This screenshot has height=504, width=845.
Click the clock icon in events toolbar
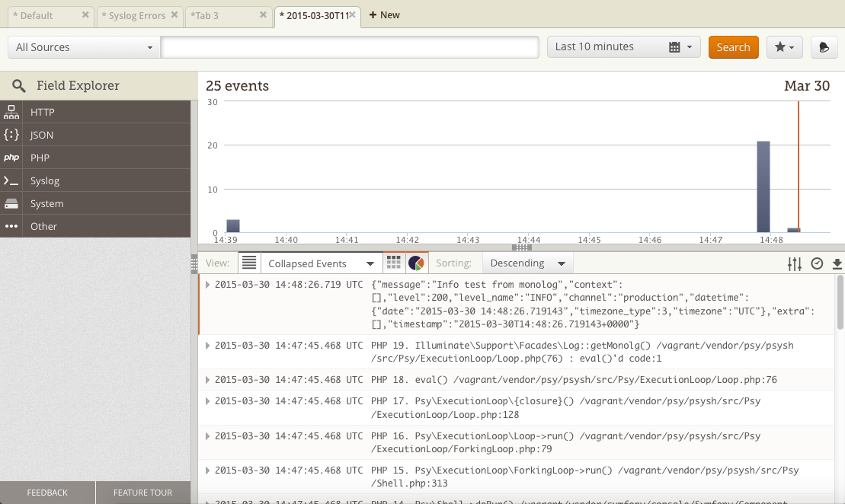[x=817, y=263]
